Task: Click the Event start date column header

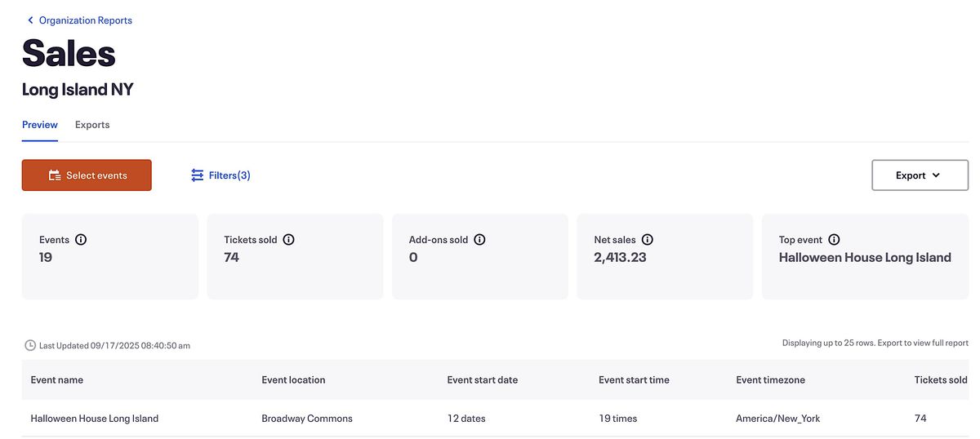Action: (482, 379)
